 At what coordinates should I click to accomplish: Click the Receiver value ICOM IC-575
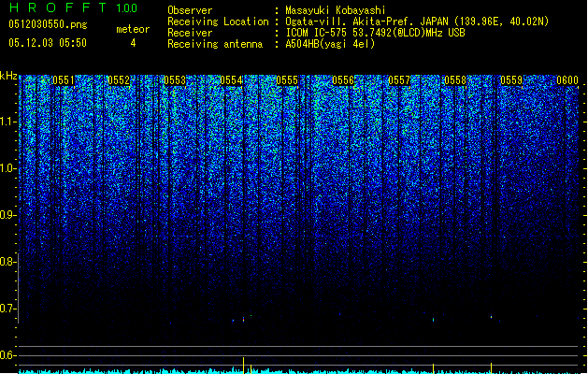pyautogui.click(x=318, y=33)
